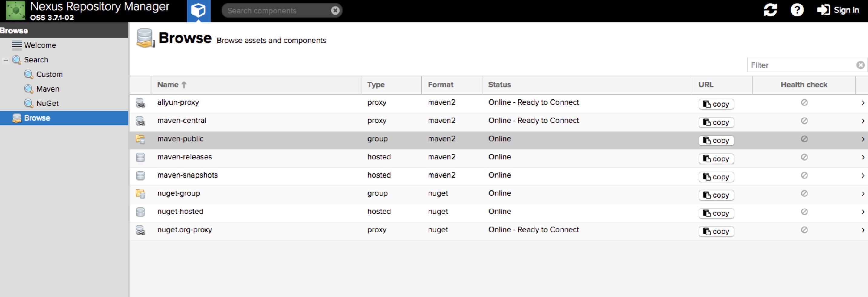
Task: Click the Sign in button
Action: 838,10
